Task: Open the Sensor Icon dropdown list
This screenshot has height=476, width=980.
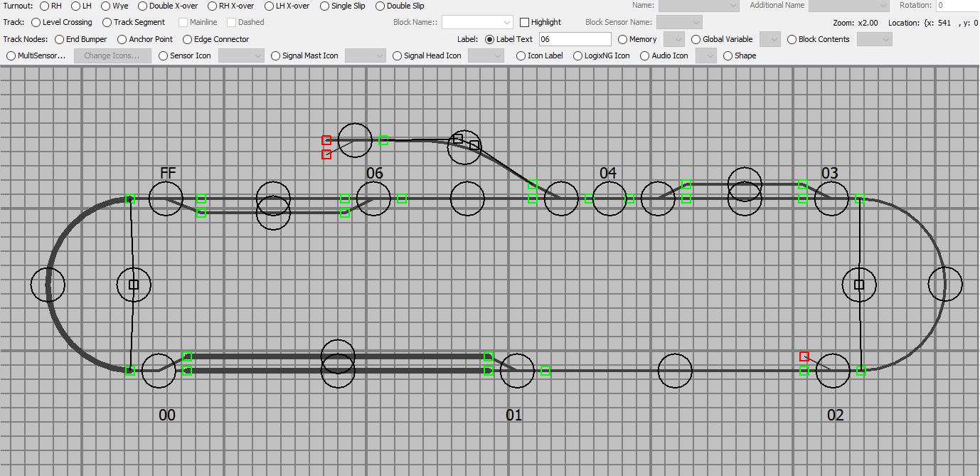Action: pyautogui.click(x=241, y=55)
